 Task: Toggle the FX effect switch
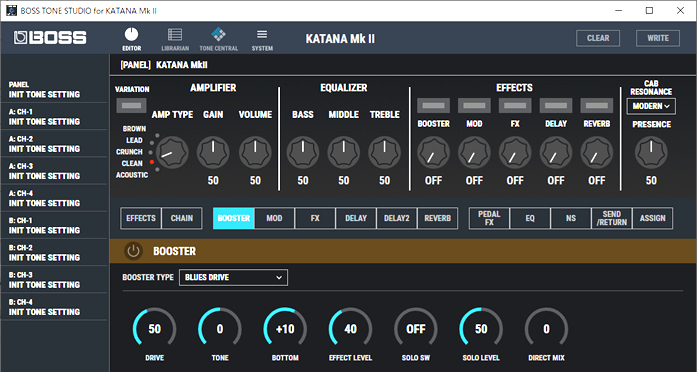515,105
